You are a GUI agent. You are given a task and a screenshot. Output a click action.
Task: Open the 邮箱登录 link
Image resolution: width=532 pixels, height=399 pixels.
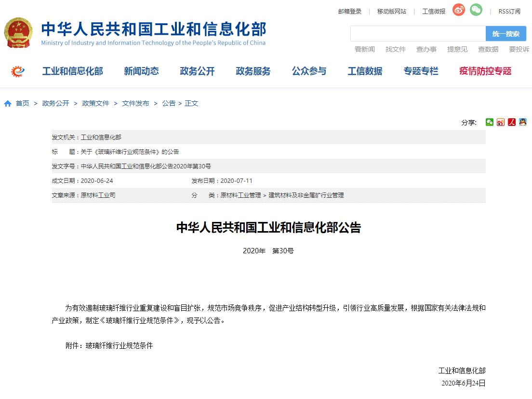click(x=350, y=11)
